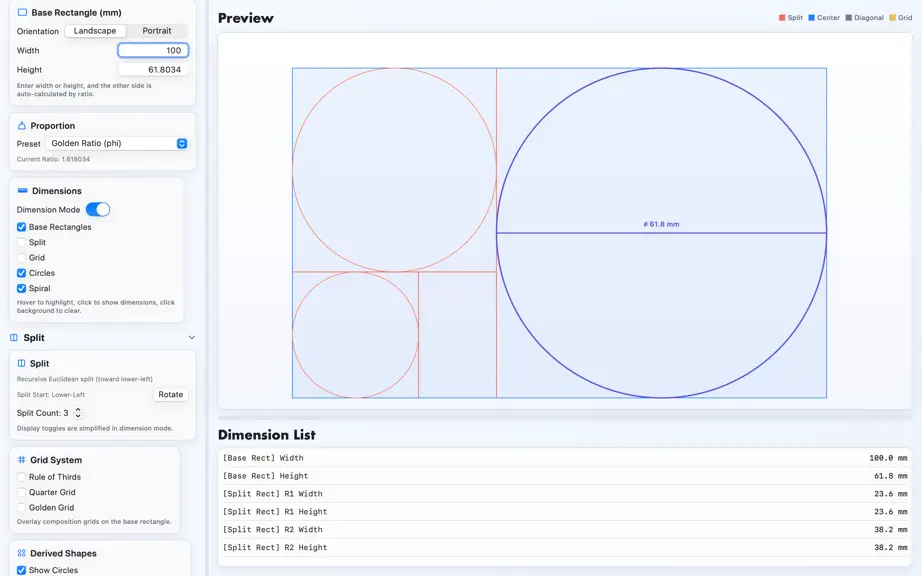Viewport: 922px width, 576px height.
Task: Click the Preview heading
Action: [246, 18]
